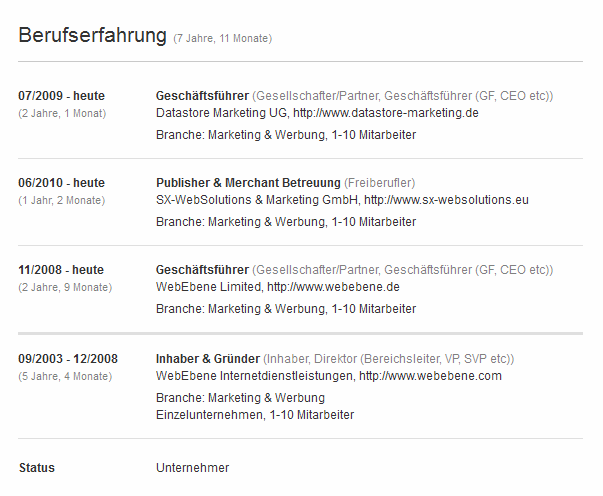Open the webebene.de website link
Viewport: 603px width, 496px height.
tap(333, 287)
